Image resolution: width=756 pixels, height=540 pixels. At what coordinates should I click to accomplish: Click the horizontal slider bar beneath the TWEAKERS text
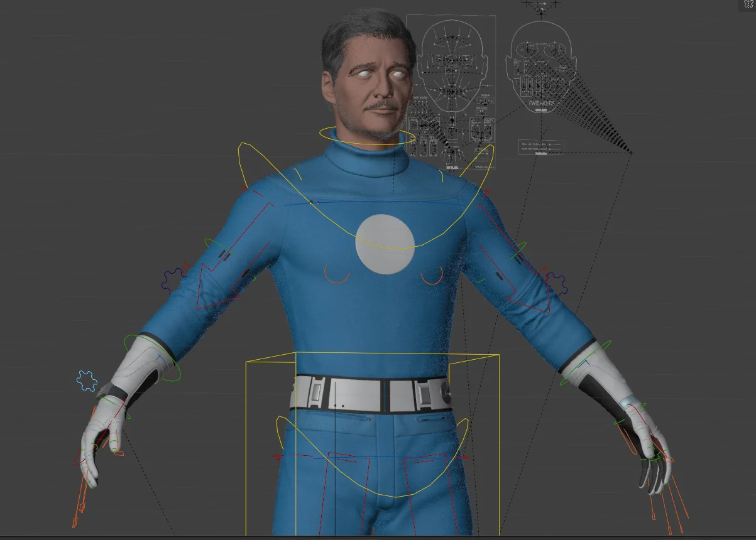point(544,109)
